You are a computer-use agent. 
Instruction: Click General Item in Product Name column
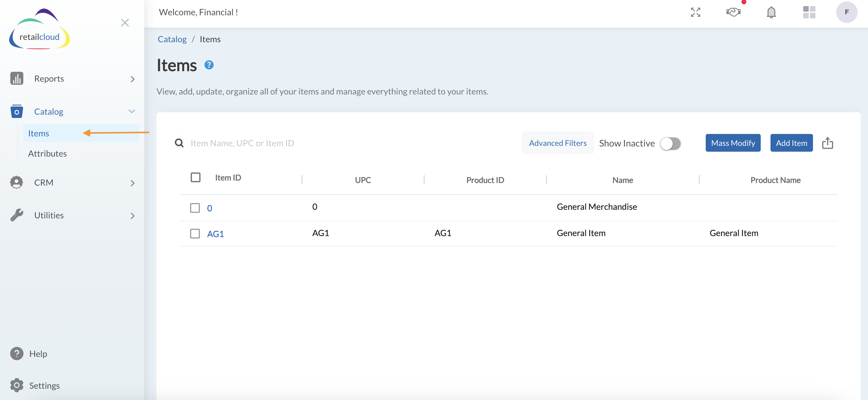(x=734, y=233)
